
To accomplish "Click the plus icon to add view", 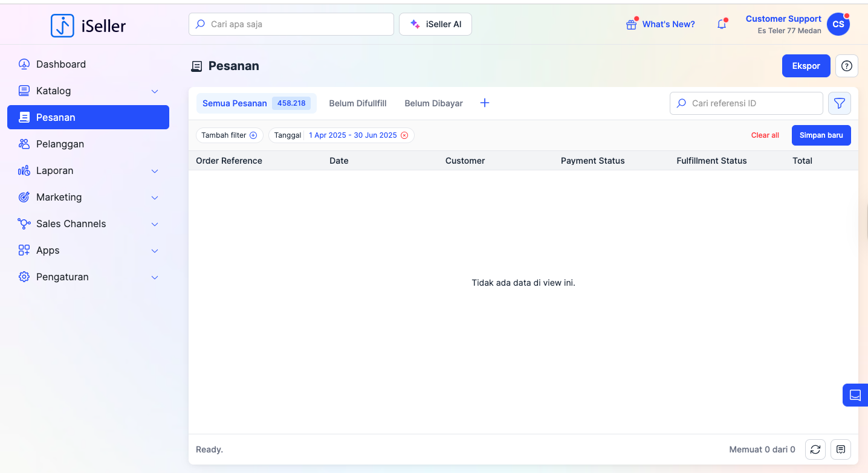I will click(484, 103).
